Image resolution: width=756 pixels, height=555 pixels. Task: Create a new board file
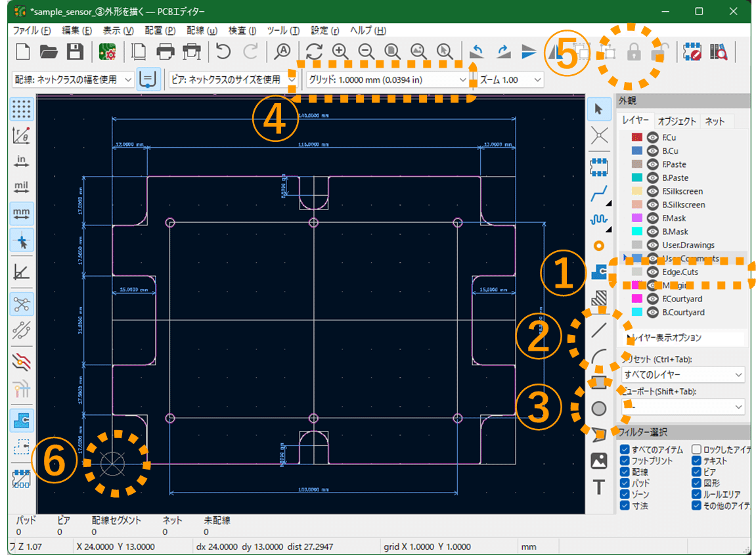point(23,52)
